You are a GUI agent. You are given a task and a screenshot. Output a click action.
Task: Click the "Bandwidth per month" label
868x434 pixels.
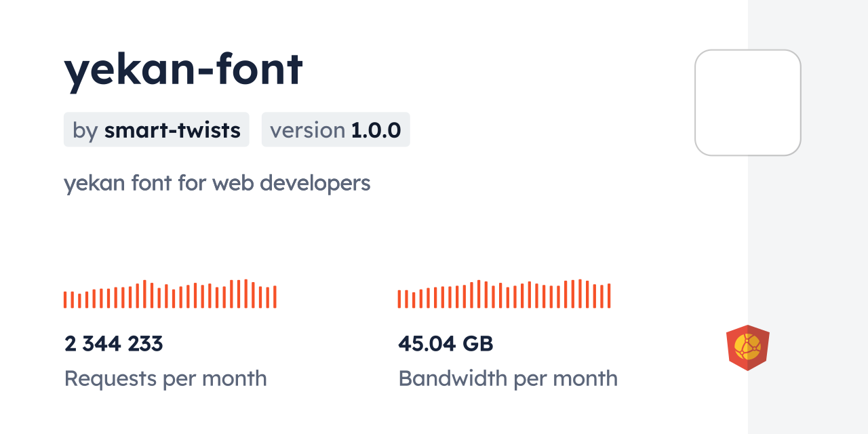click(x=508, y=378)
